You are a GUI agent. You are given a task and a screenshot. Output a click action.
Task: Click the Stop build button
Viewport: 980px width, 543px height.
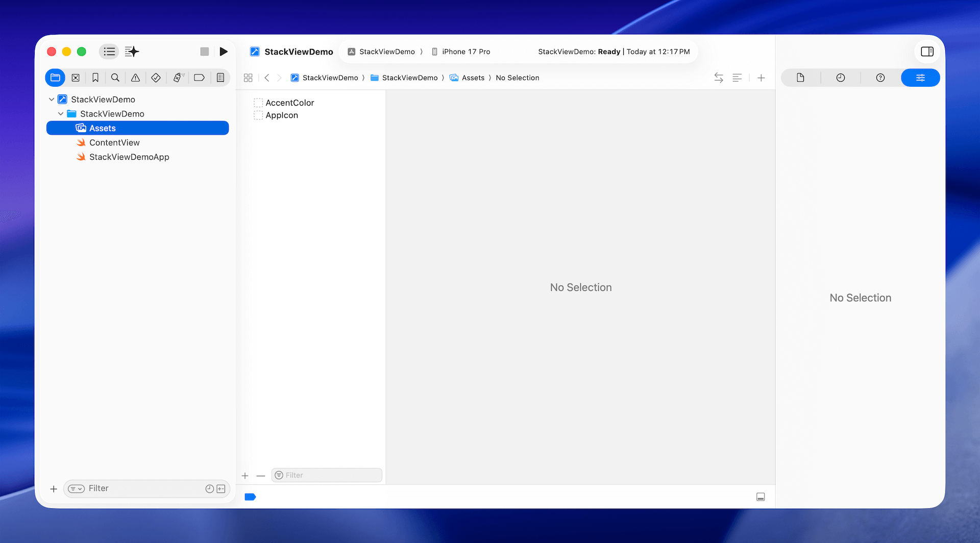(x=204, y=52)
